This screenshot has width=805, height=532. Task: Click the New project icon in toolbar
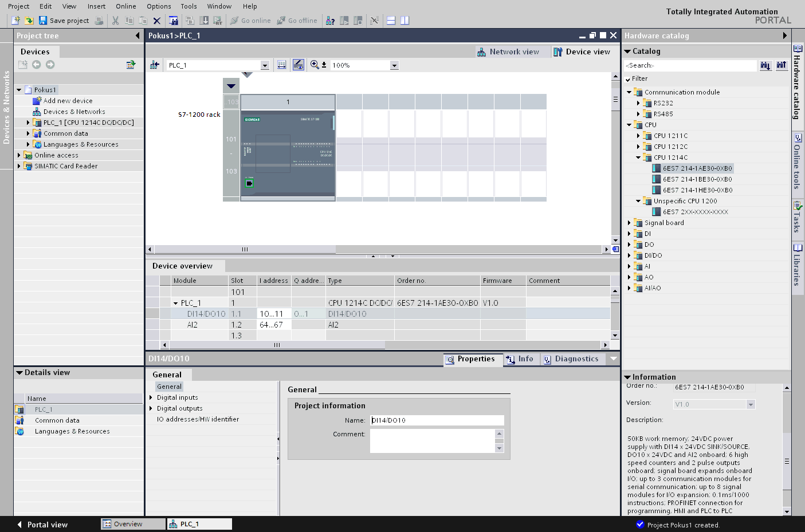[16, 21]
